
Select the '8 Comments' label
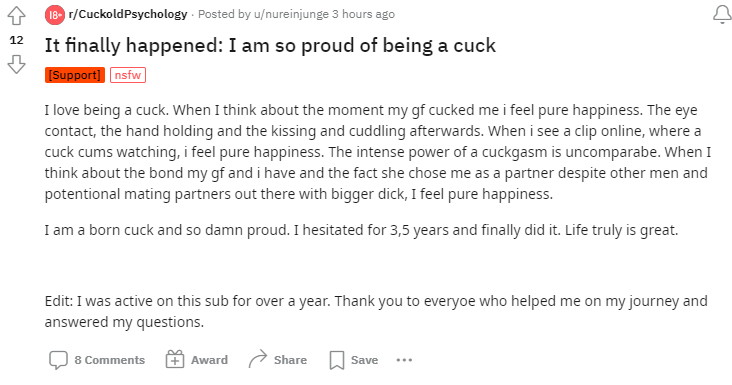pos(110,360)
